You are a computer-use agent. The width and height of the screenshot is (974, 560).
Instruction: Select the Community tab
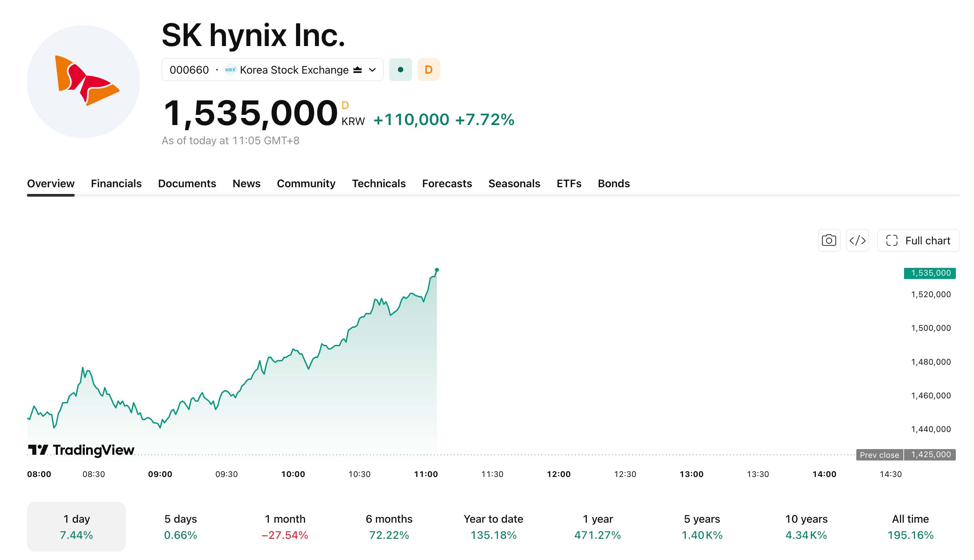click(306, 184)
